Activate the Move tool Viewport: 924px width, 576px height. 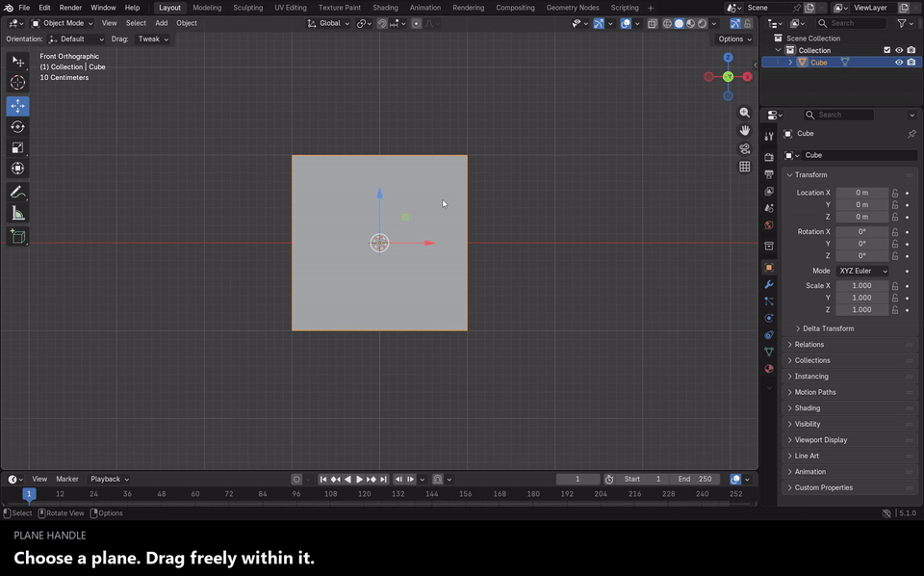click(x=17, y=106)
